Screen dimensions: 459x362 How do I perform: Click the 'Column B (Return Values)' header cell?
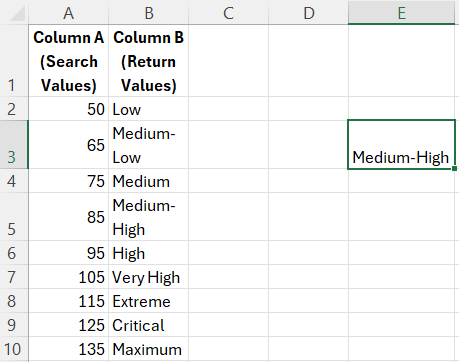pyautogui.click(x=149, y=61)
